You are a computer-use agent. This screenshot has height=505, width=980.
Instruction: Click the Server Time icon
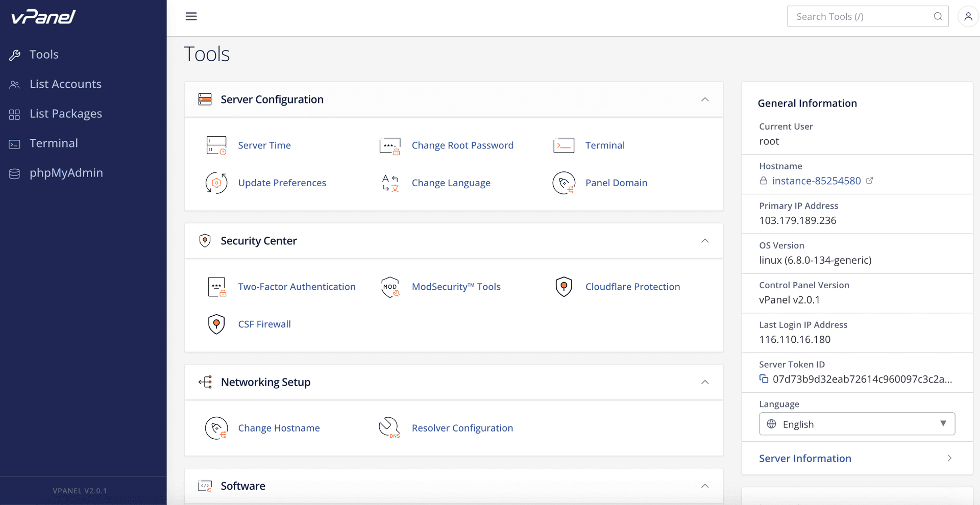click(216, 145)
